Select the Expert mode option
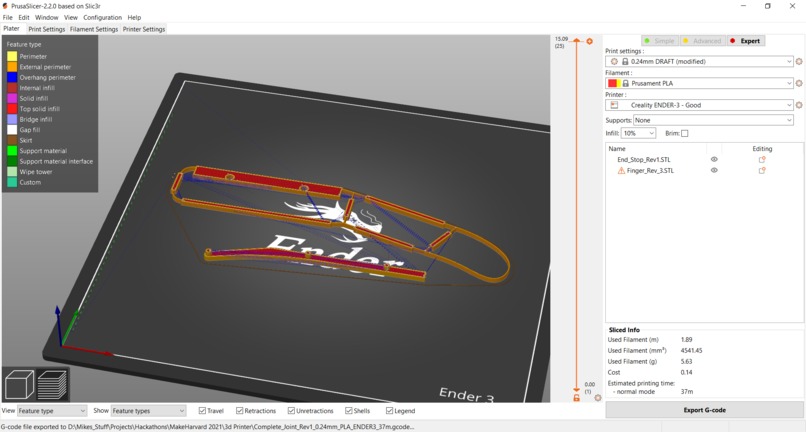Image resolution: width=806 pixels, height=432 pixels. (746, 41)
